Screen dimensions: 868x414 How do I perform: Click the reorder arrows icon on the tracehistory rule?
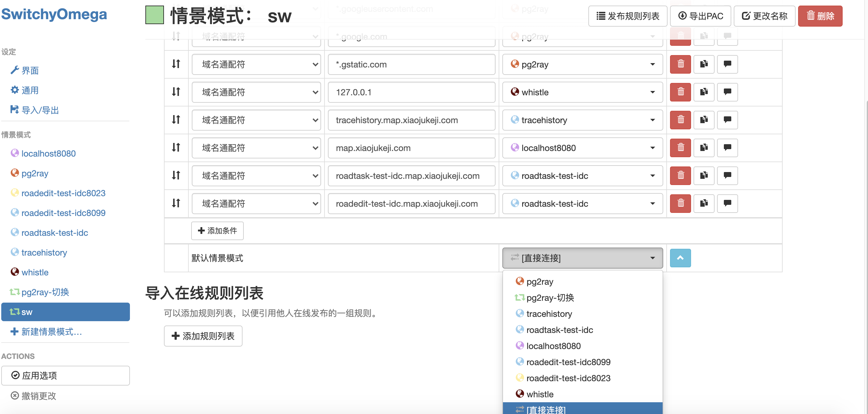[176, 120]
